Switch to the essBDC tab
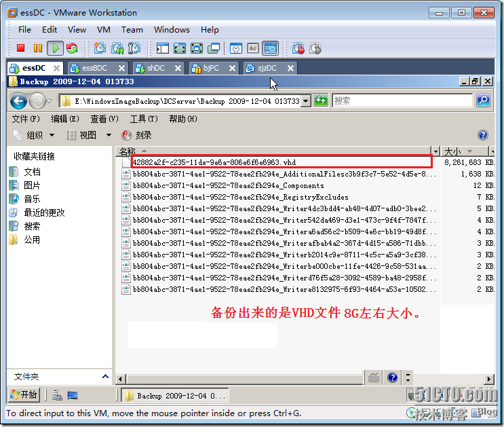504x427 pixels. 94,68
